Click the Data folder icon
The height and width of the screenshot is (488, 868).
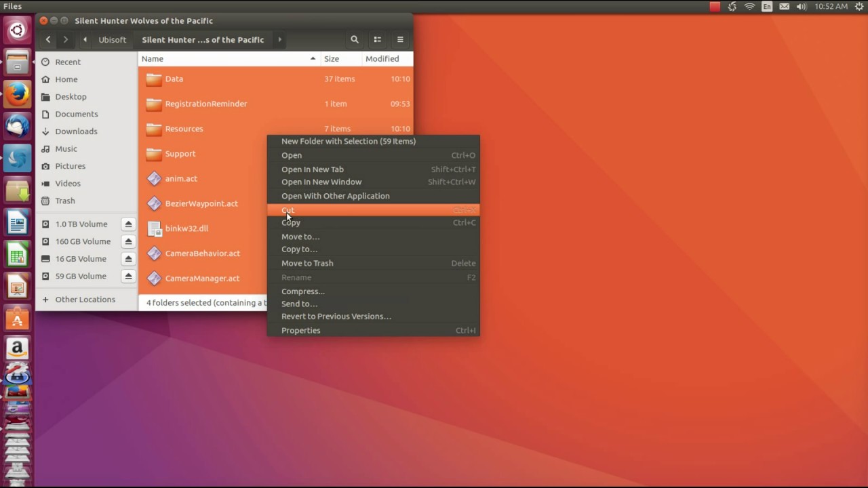click(154, 79)
